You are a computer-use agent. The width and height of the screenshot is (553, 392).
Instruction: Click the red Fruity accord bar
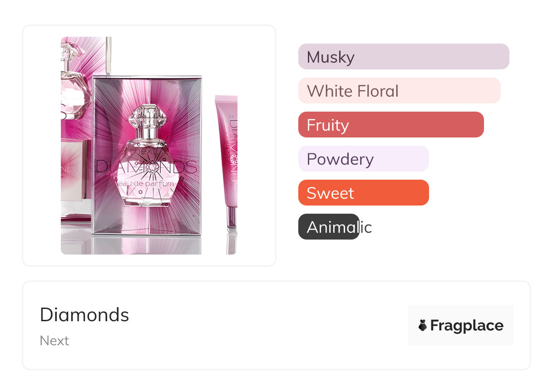[x=390, y=125]
